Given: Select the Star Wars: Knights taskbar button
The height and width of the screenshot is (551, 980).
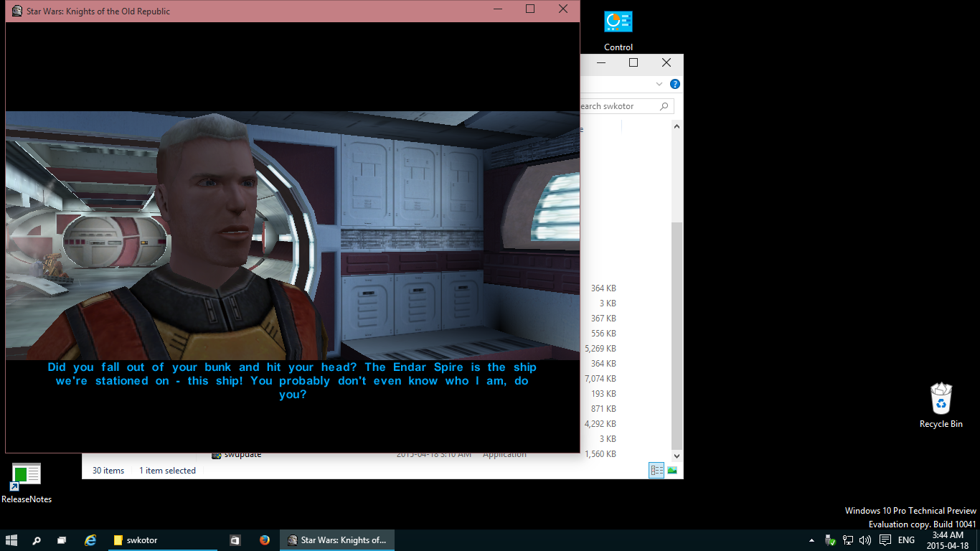Looking at the screenshot, I should pos(337,540).
